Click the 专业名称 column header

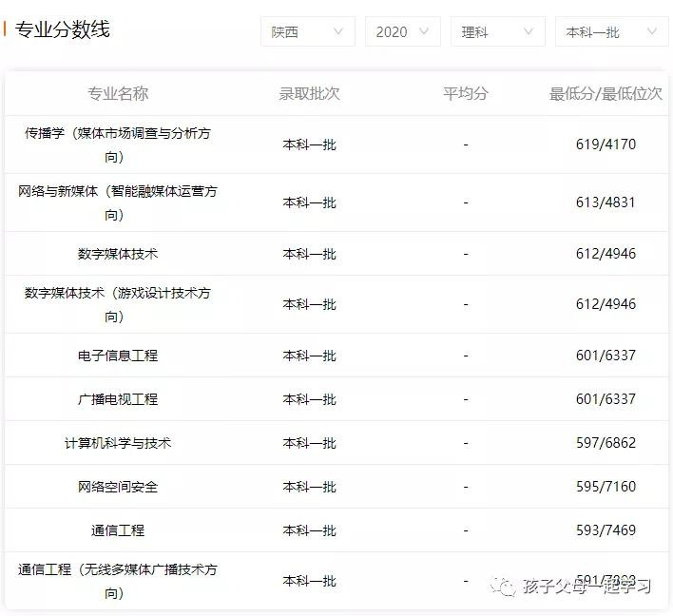[x=118, y=93]
